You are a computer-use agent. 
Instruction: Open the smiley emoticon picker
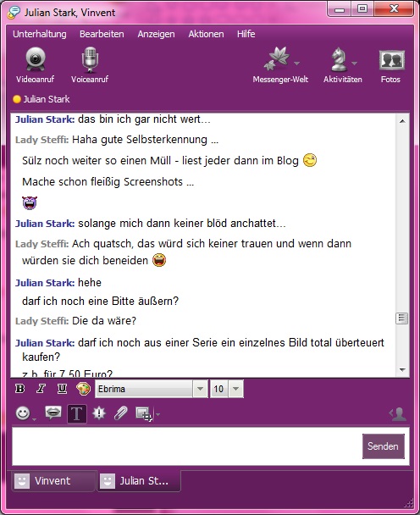tap(23, 413)
